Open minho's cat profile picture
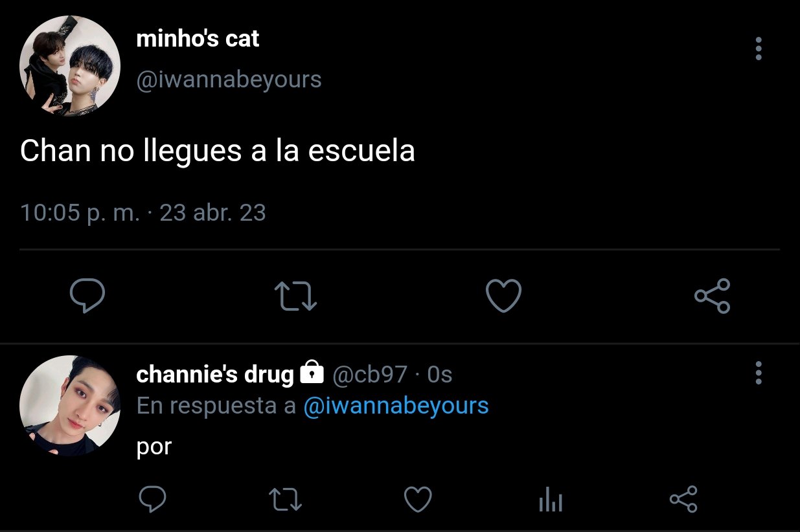800x532 pixels. (x=70, y=65)
